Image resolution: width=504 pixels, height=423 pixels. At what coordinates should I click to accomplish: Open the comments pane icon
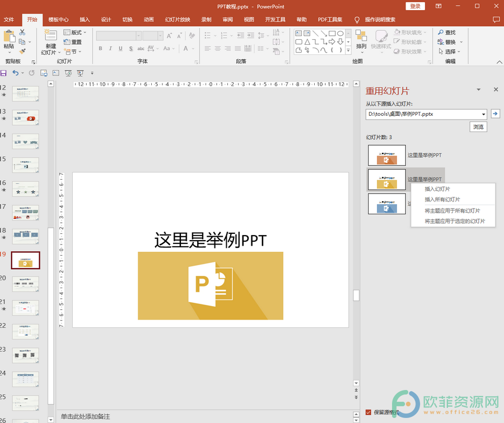[496, 20]
